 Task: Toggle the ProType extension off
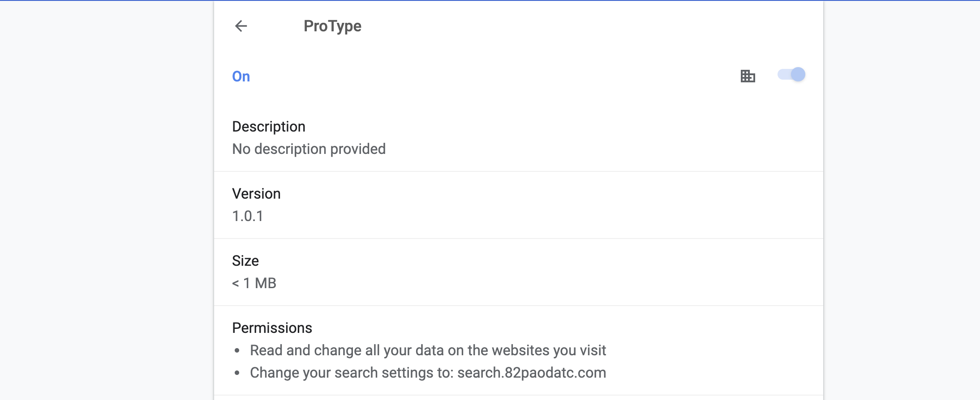[791, 75]
